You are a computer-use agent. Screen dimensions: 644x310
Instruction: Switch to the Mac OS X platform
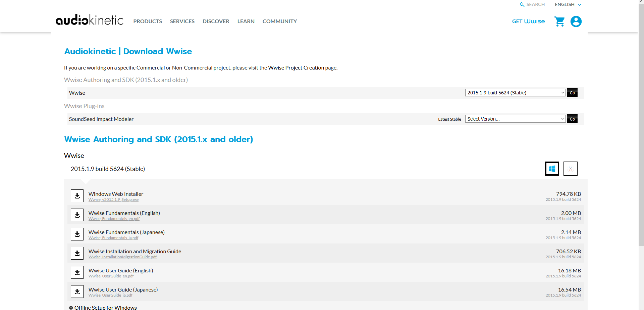570,169
